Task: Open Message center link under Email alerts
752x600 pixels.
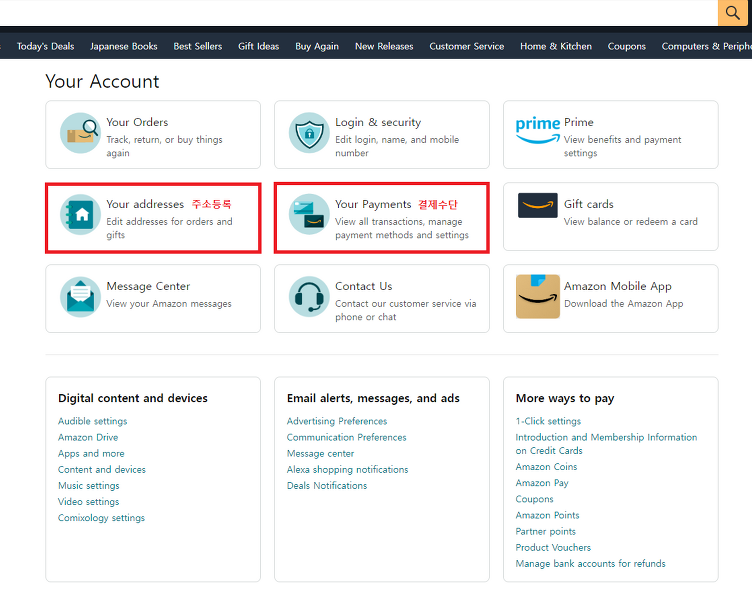Action: click(320, 454)
